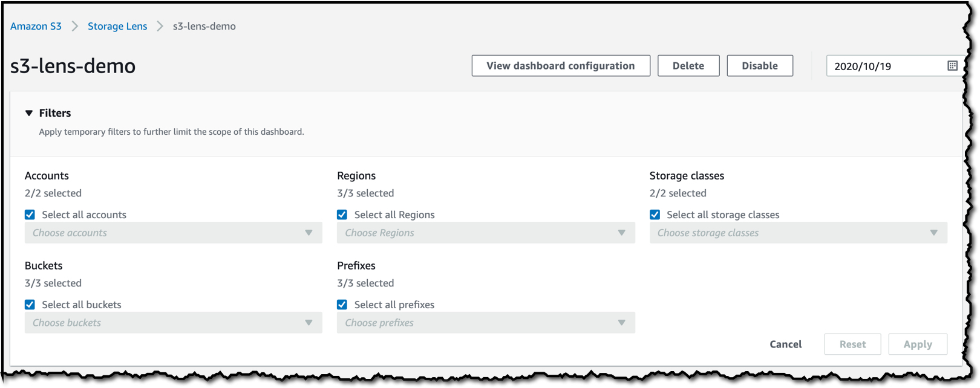980x388 pixels.
Task: Click the Accounts 2/2 selected count
Action: tap(53, 193)
